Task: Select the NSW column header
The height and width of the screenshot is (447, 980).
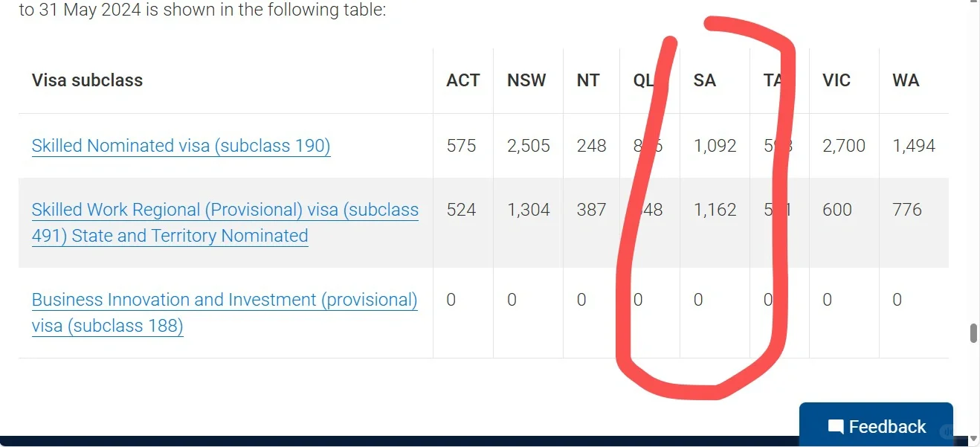Action: coord(526,80)
